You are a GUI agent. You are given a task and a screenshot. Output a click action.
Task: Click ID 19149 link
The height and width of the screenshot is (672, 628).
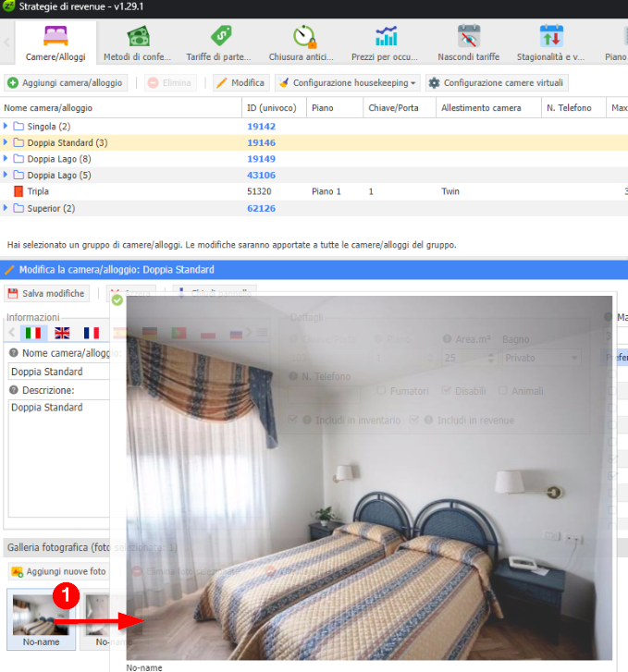(x=261, y=159)
